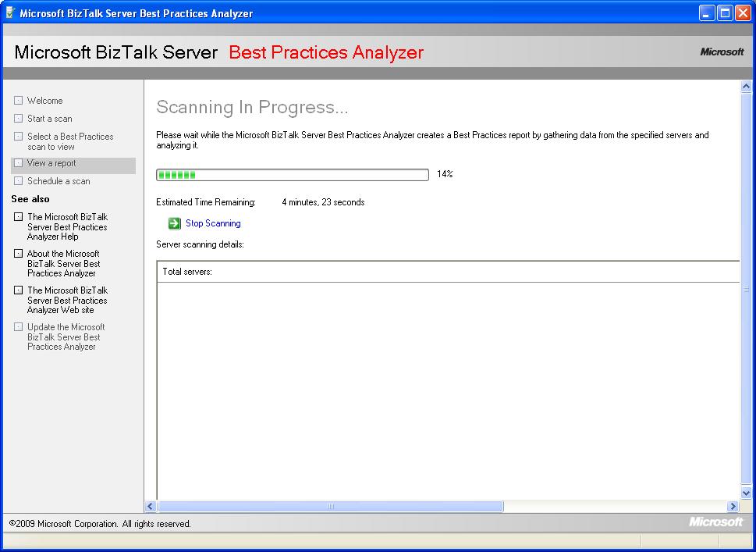
Task: Click the Total servers row
Action: (448, 272)
